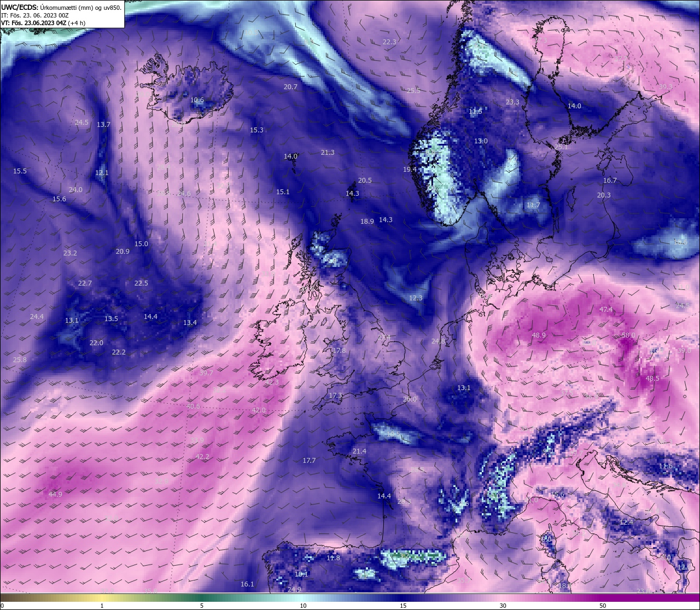700x610 pixels.
Task: Click the 47.4 value on the map
Action: 606,310
